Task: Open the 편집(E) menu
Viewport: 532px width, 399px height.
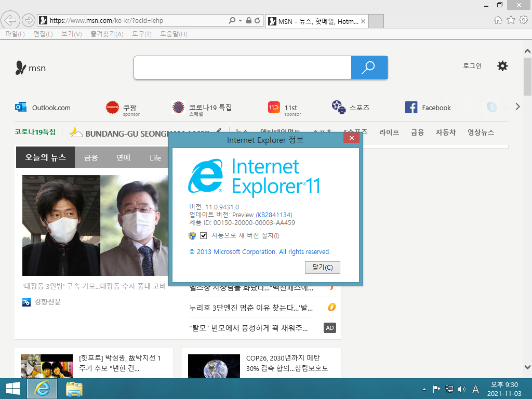Action: click(x=43, y=34)
